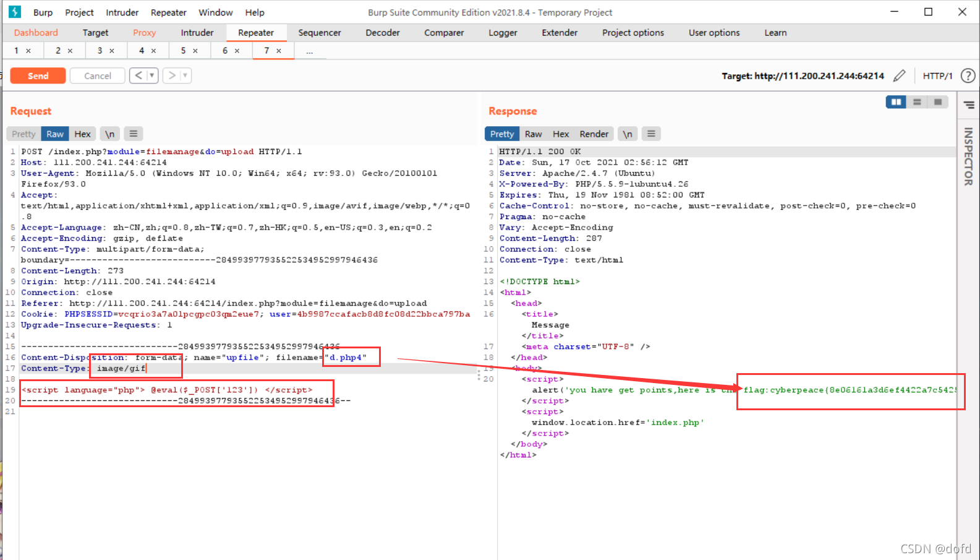Switch to the Decoder tab
Image resolution: width=980 pixels, height=560 pixels.
point(383,33)
